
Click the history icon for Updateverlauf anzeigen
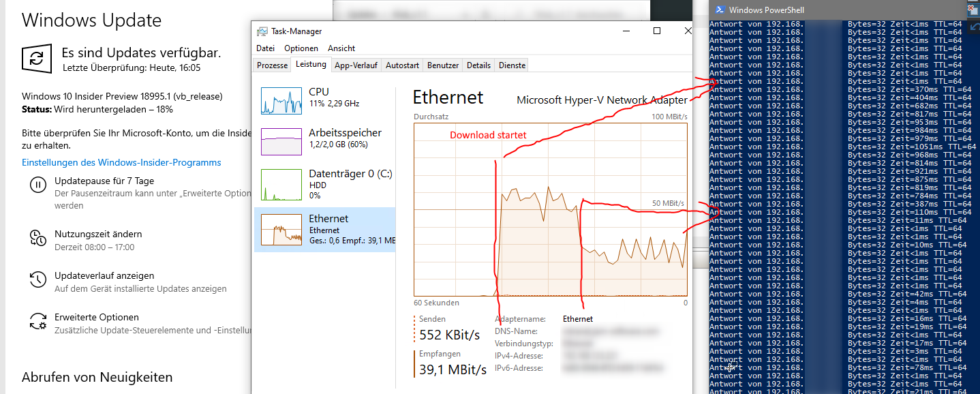coord(37,279)
